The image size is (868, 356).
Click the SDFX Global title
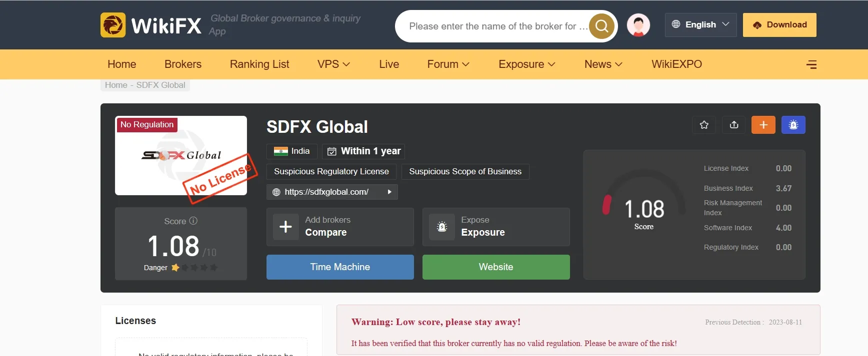click(317, 127)
